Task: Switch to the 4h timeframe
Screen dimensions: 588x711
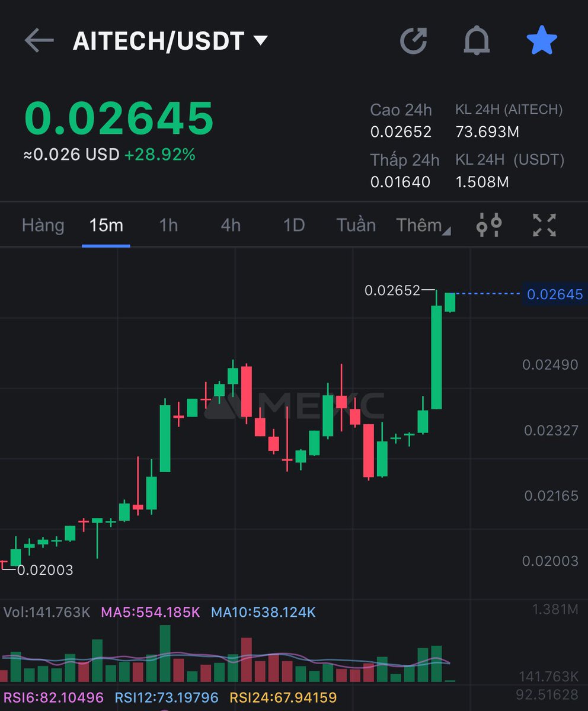Action: click(231, 225)
